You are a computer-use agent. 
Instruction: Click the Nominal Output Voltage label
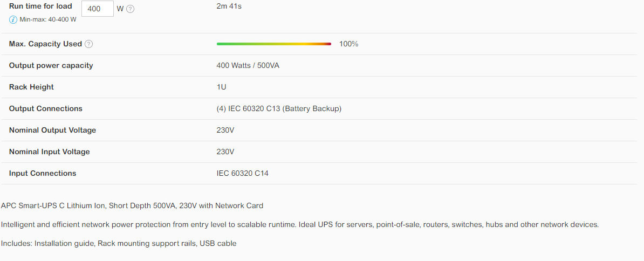[52, 130]
